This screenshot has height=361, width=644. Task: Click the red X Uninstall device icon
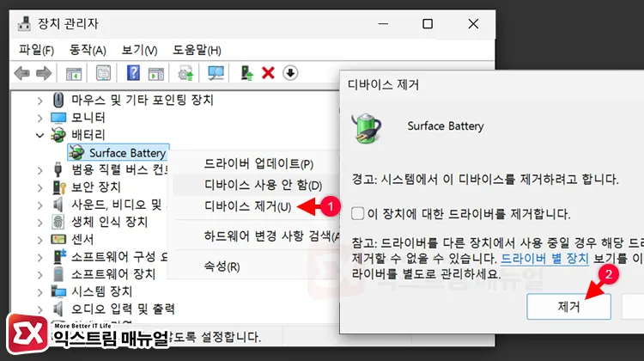click(x=268, y=73)
